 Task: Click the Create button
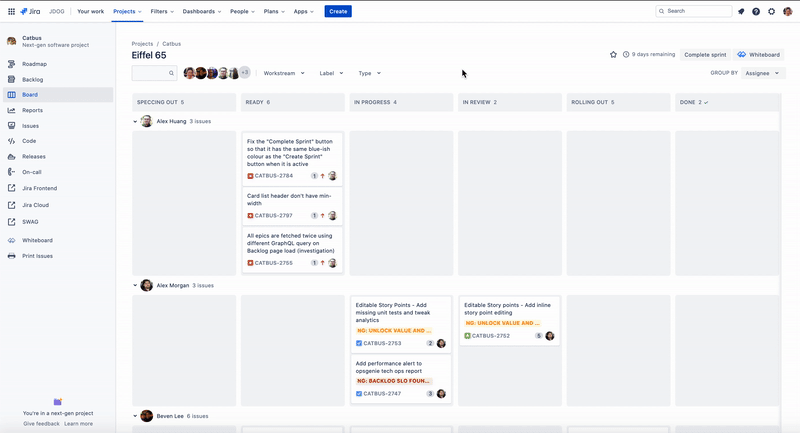pos(338,11)
